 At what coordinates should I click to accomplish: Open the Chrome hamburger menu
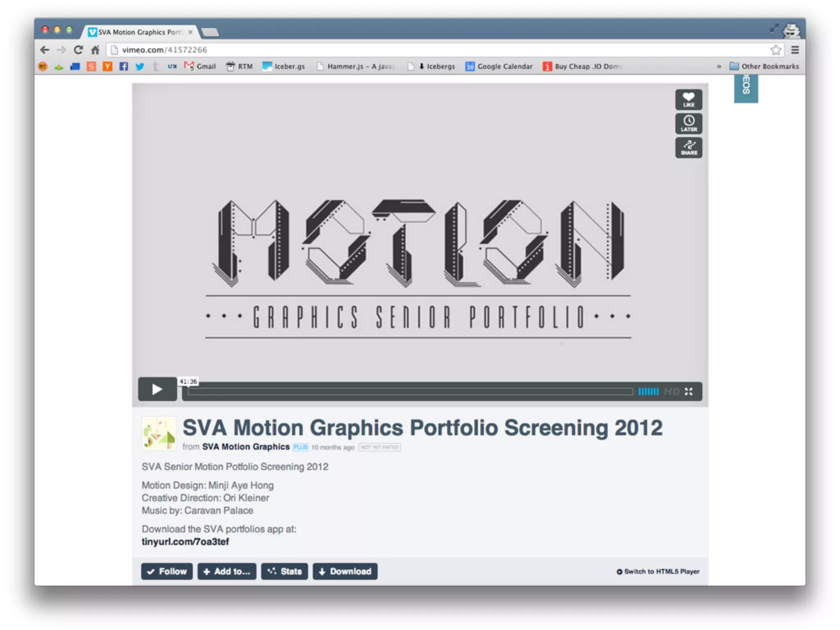pos(795,50)
